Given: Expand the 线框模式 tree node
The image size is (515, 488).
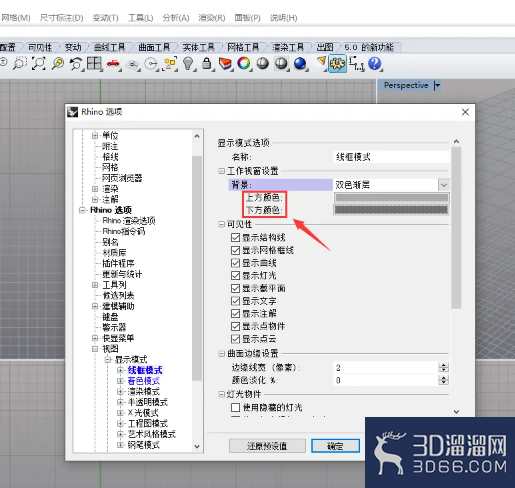Looking at the screenshot, I should [x=120, y=370].
